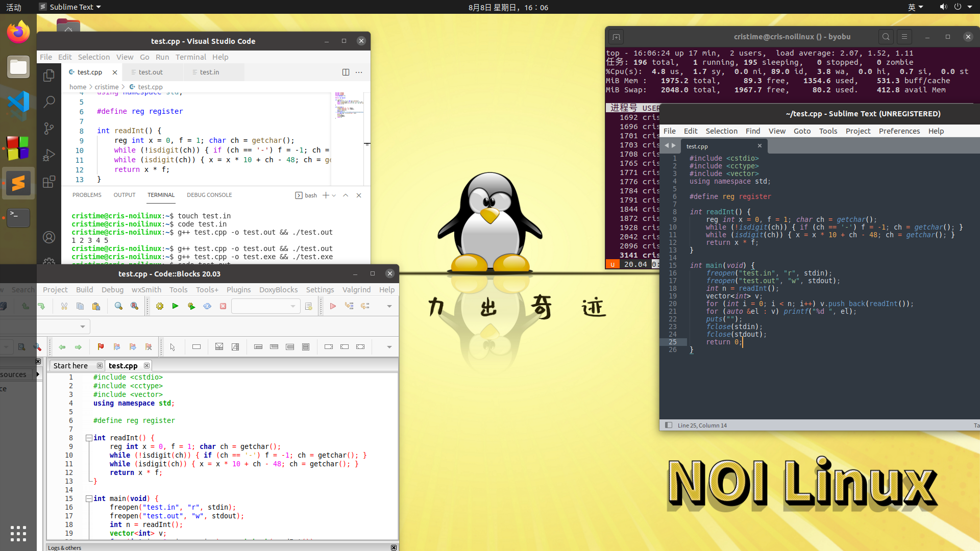Click select pointer tool in Code::Blocks toolbar
Screen dimensions: 980x551
(173, 347)
